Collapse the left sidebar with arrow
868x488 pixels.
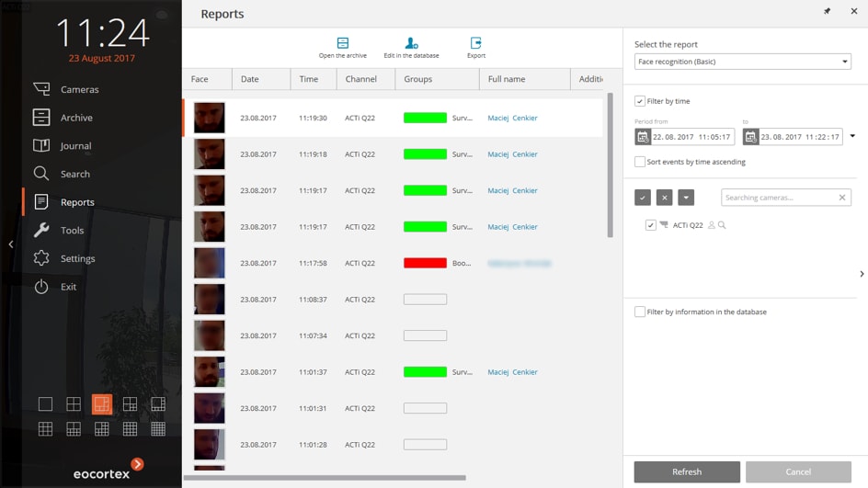point(11,244)
